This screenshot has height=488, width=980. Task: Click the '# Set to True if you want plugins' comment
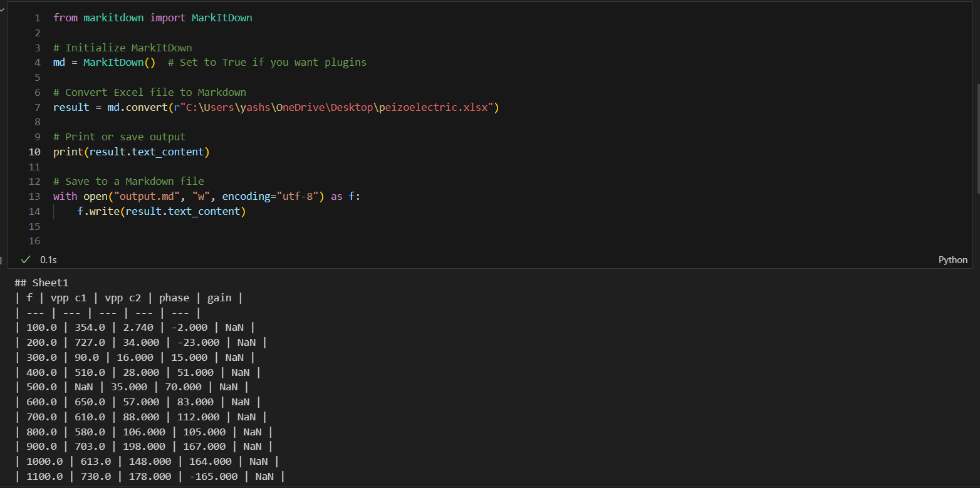tap(267, 63)
